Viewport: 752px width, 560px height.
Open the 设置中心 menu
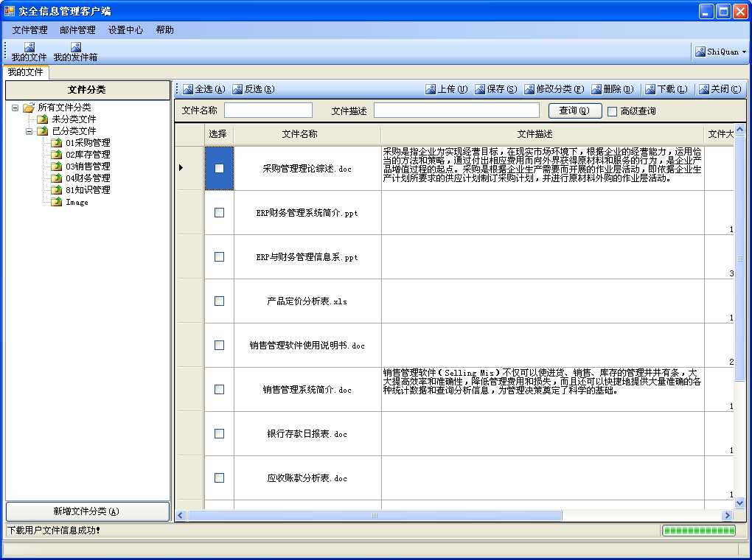pyautogui.click(x=125, y=29)
